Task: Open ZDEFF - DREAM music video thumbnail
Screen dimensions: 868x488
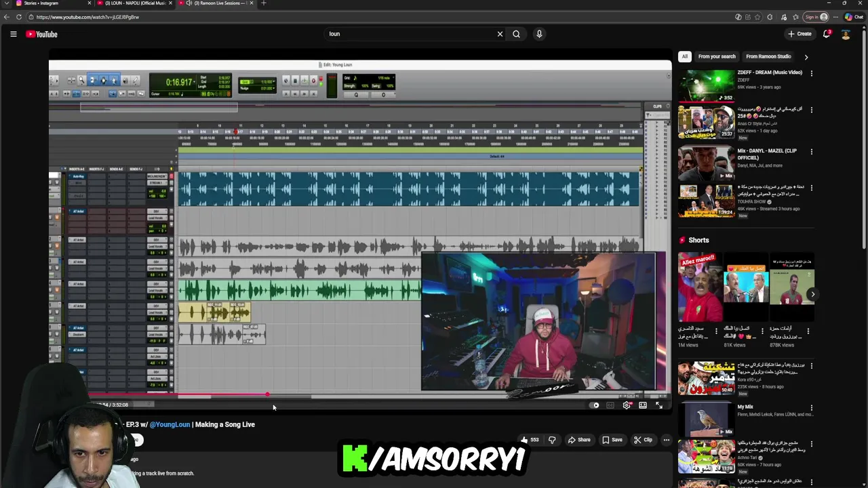Action: [706, 85]
